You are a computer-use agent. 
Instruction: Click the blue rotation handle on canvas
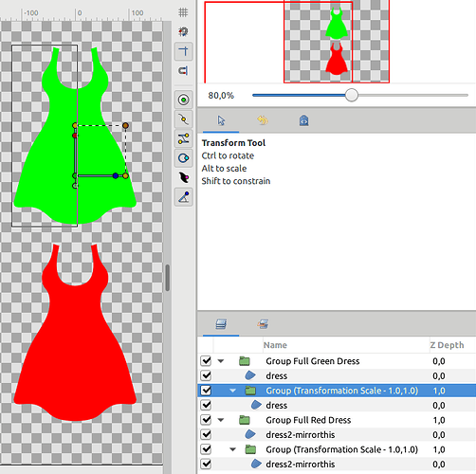pos(116,175)
